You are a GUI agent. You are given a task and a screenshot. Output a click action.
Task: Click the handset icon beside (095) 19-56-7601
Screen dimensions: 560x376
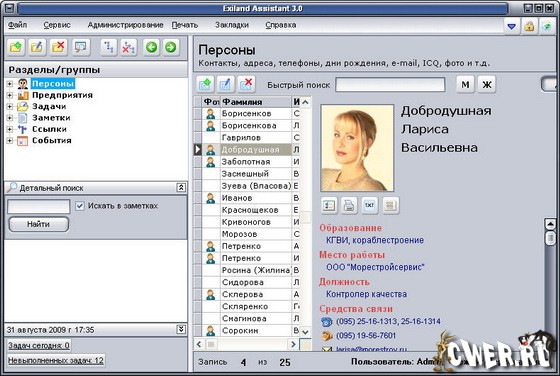click(x=326, y=336)
